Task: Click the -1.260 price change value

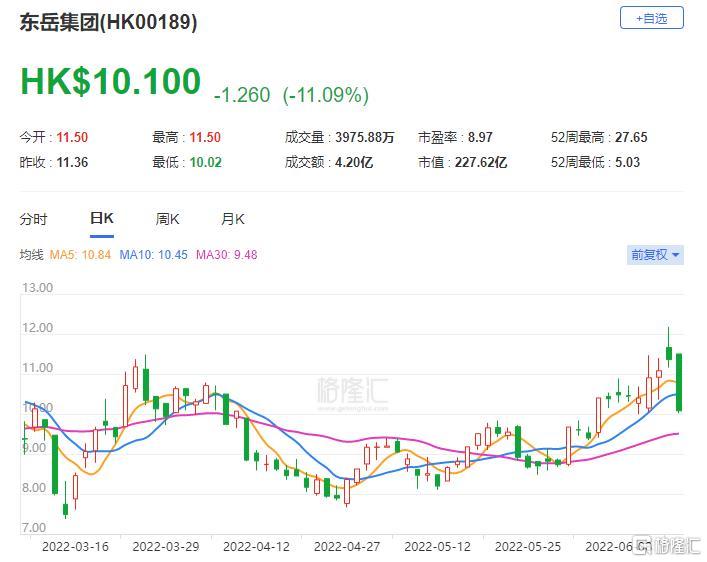Action: pos(242,95)
